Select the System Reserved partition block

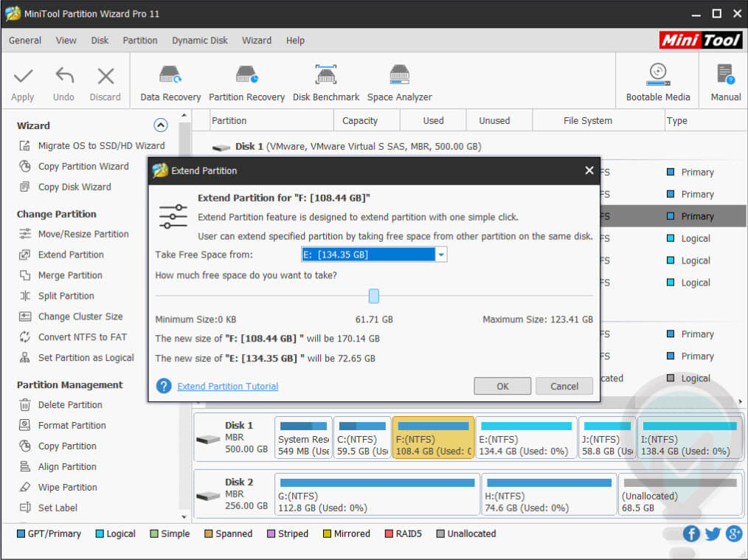pyautogui.click(x=303, y=438)
